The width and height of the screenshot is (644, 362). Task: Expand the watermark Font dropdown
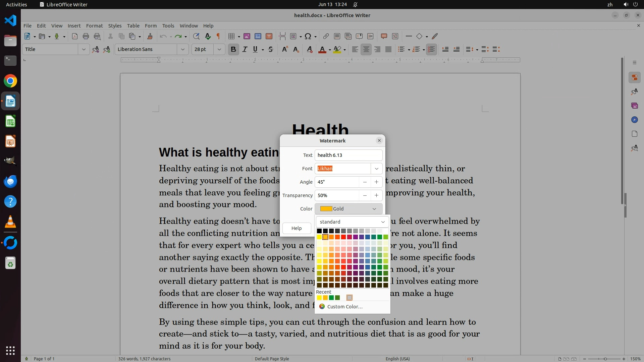(376, 169)
